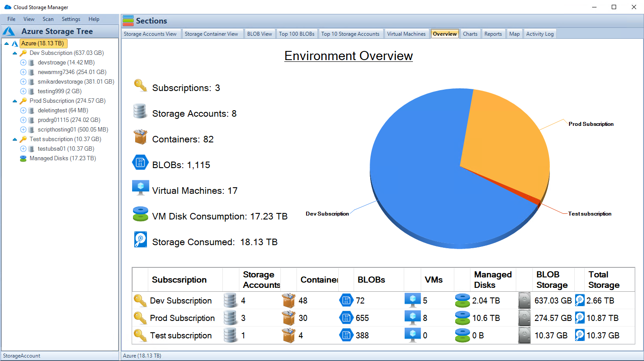Click the green VM Disk Consumption disk icon

[140, 214]
